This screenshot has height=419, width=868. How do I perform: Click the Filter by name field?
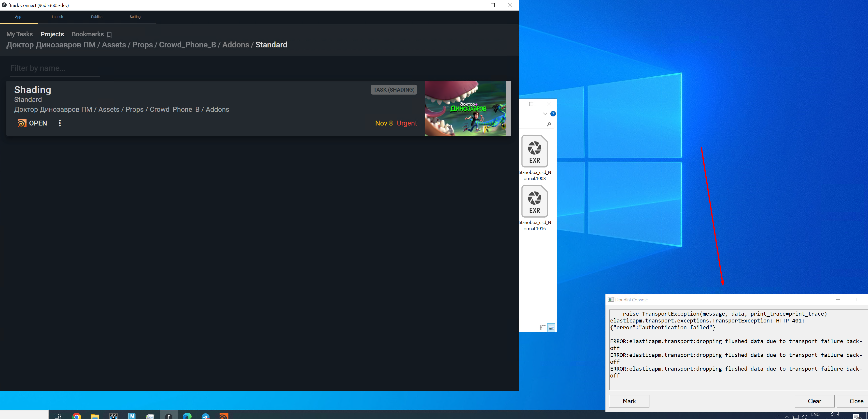[55, 68]
